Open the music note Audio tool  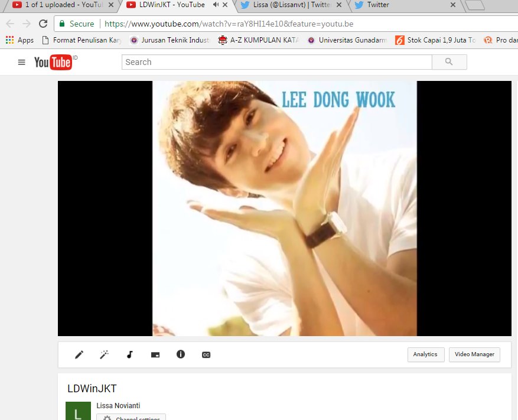click(130, 354)
